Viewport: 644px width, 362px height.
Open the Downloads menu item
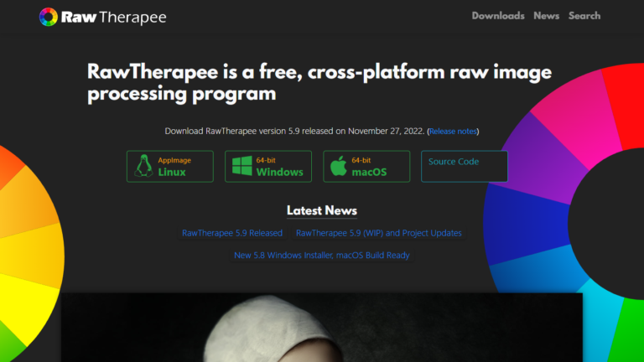coord(498,16)
